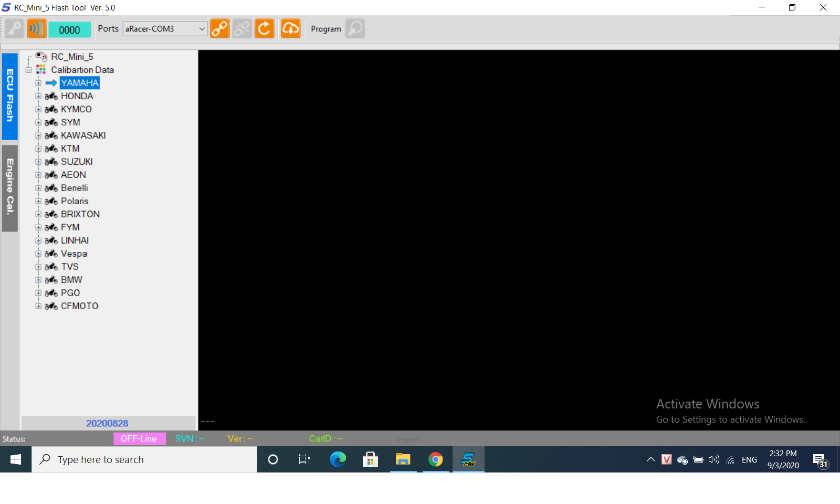Expand the BRIXTON node

tap(38, 214)
